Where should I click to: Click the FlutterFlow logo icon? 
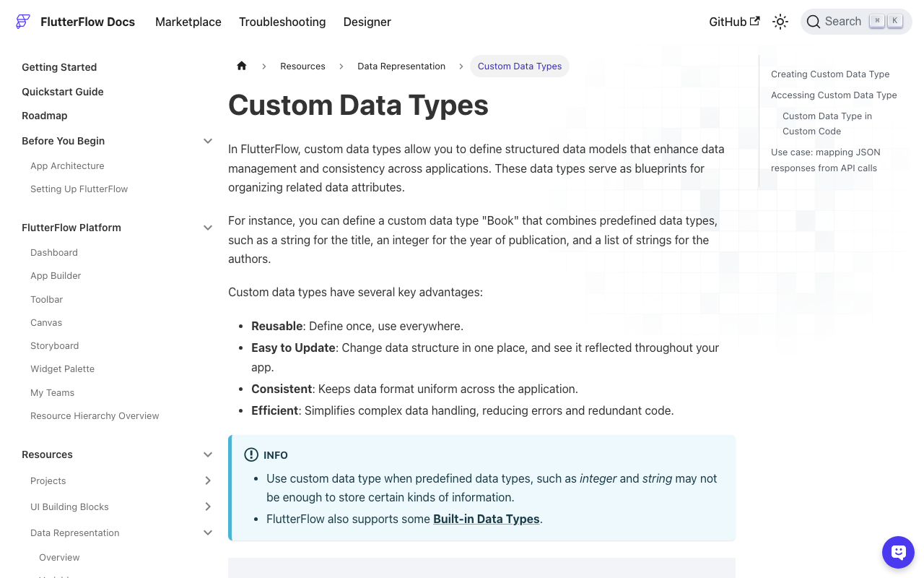pyautogui.click(x=23, y=22)
